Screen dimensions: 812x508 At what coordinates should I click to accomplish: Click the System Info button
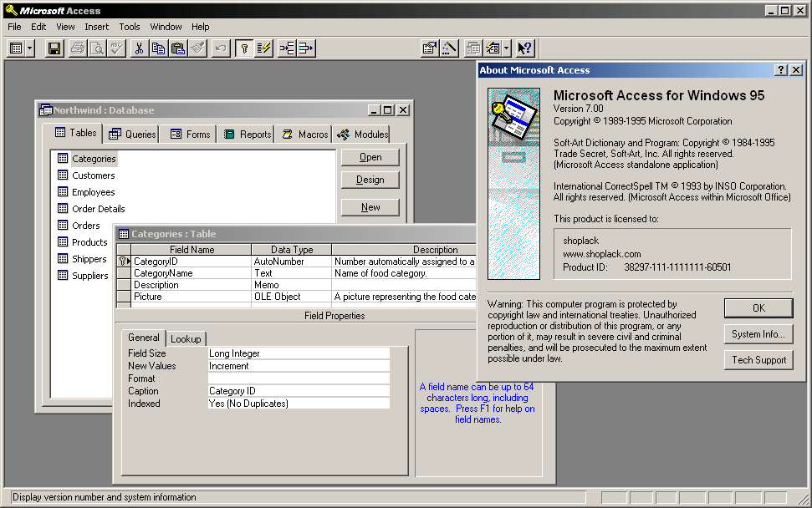[758, 334]
